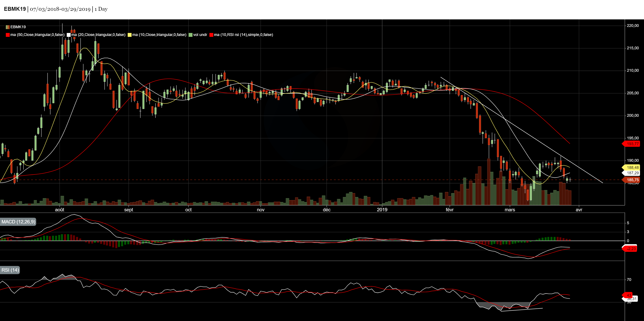Click the 220,00 price axis label
This screenshot has height=321, width=644.
click(633, 26)
